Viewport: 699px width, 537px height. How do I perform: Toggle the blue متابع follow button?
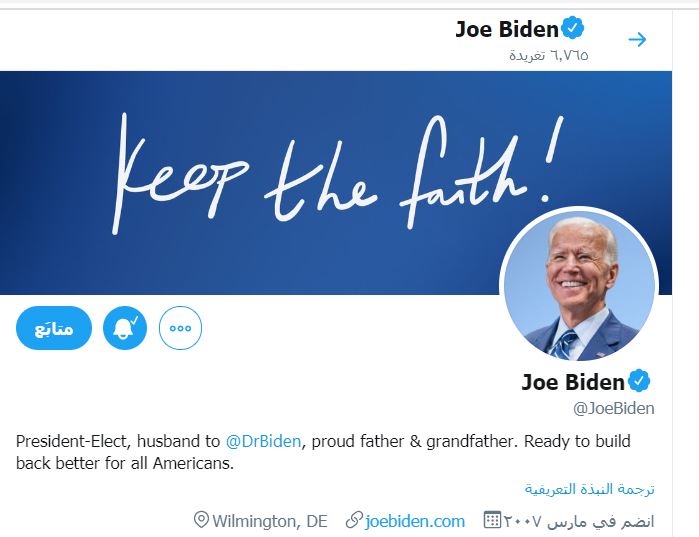pyautogui.click(x=54, y=328)
